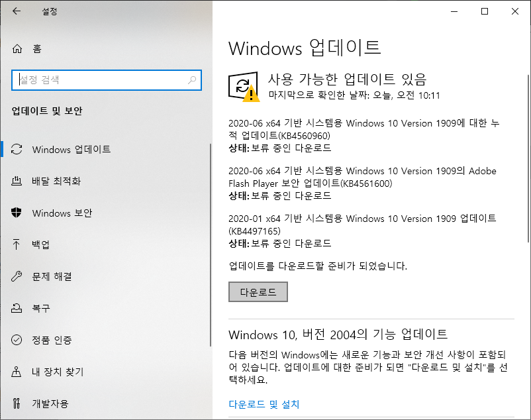Click the update status warning icon
This screenshot has height=420, width=531.
(x=244, y=87)
